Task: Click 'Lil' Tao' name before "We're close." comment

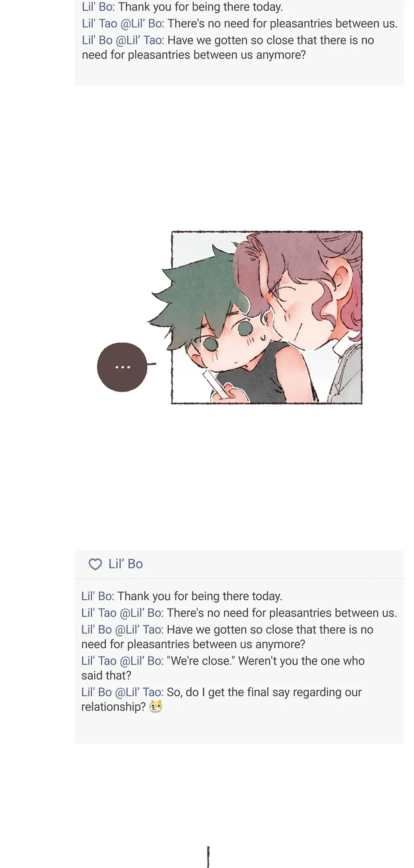Action: (99, 661)
